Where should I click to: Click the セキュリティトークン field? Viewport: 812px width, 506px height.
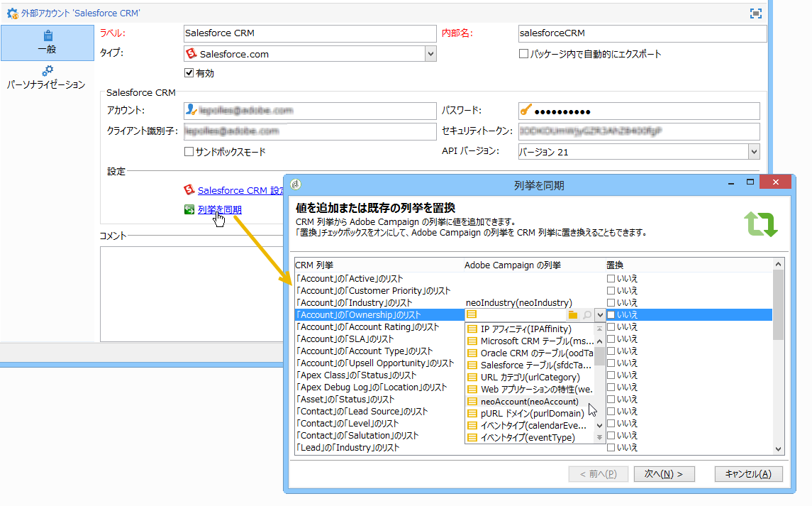click(638, 131)
